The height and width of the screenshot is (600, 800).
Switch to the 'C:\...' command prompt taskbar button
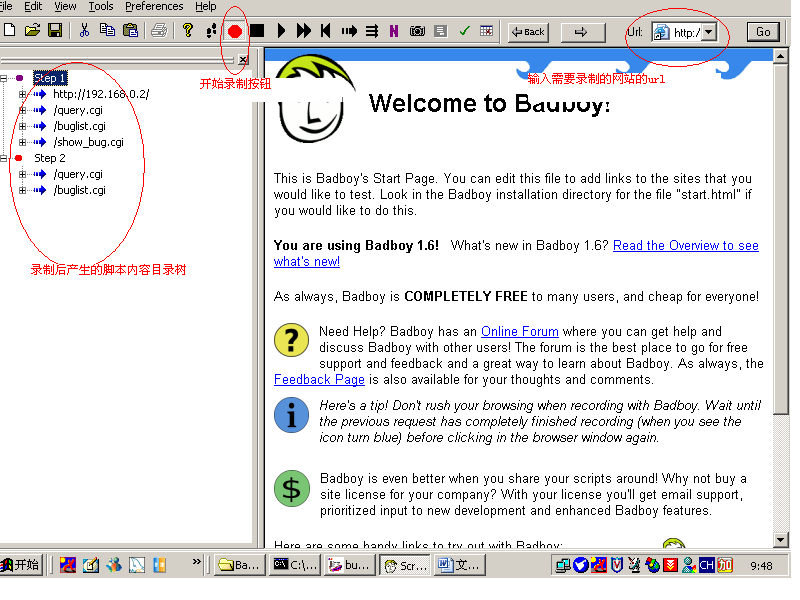295,565
